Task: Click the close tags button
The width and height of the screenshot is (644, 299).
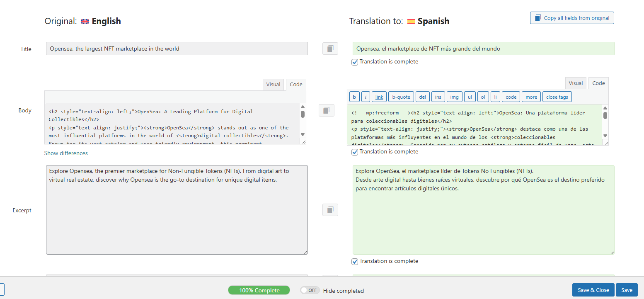Action: coord(557,97)
